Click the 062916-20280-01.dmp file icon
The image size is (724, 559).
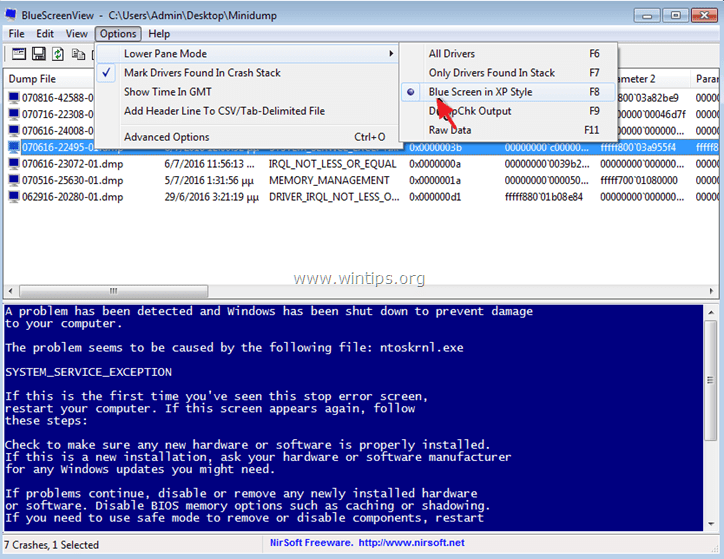[x=14, y=197]
